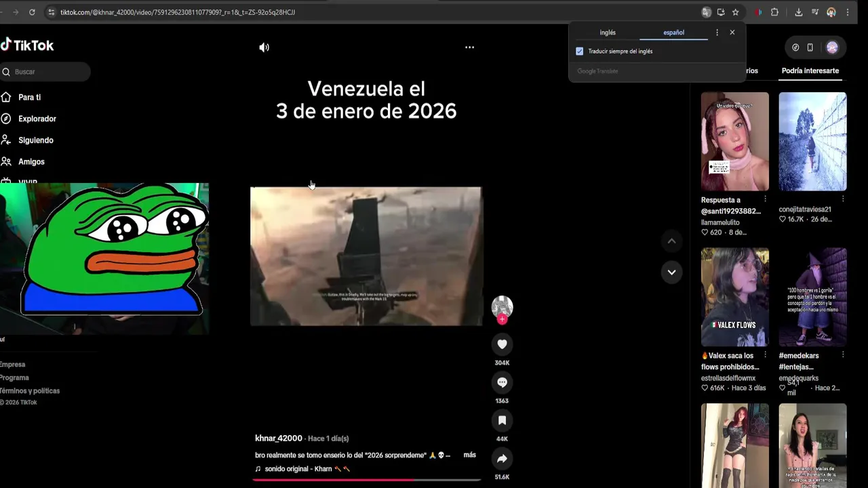Open the TikTok profile avatar in header
The height and width of the screenshot is (488, 868).
[832, 47]
